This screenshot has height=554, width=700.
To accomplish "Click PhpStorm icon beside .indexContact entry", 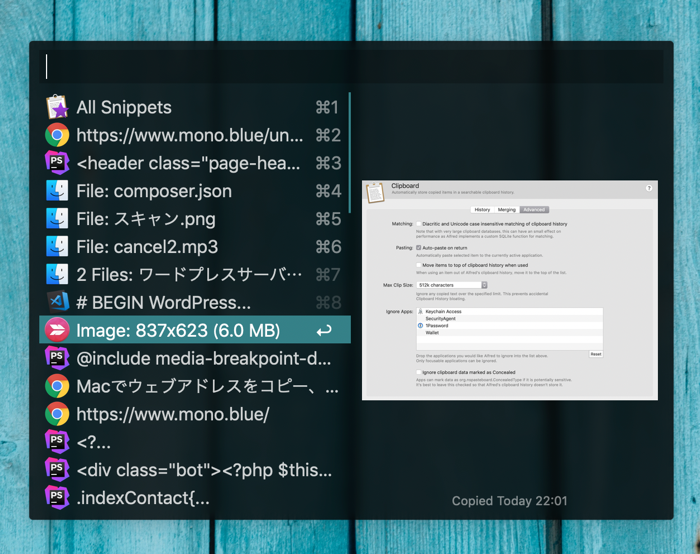I will coord(56,497).
